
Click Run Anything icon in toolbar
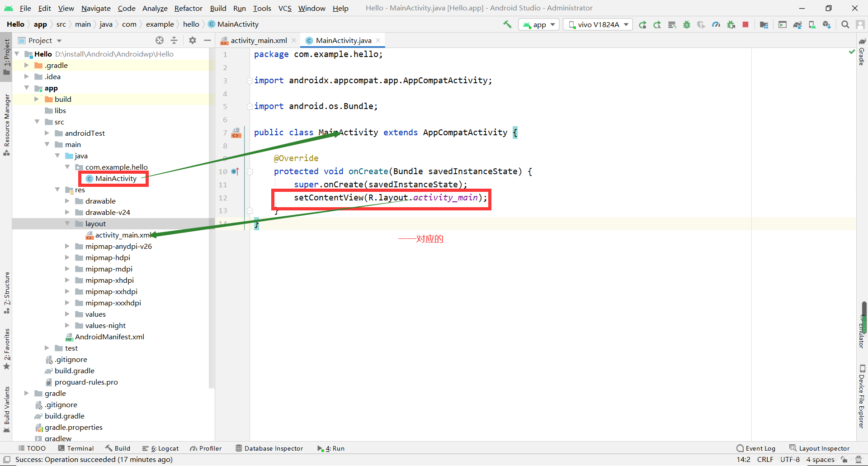point(783,25)
